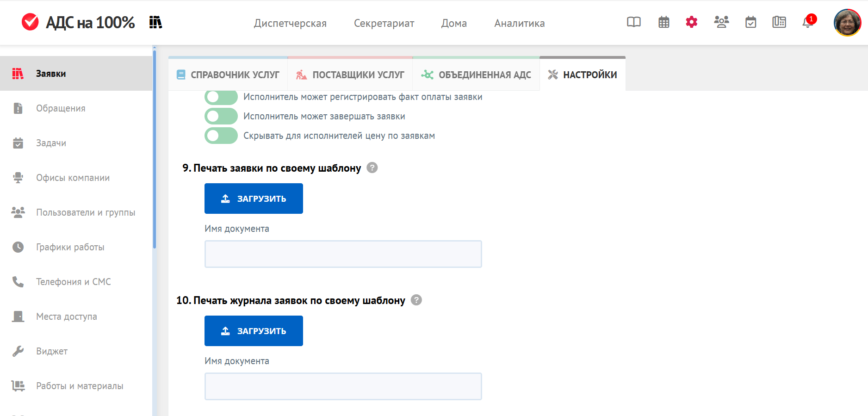Click the calendar check icon in header
Viewport: 868px width, 416px height.
pyautogui.click(x=750, y=22)
